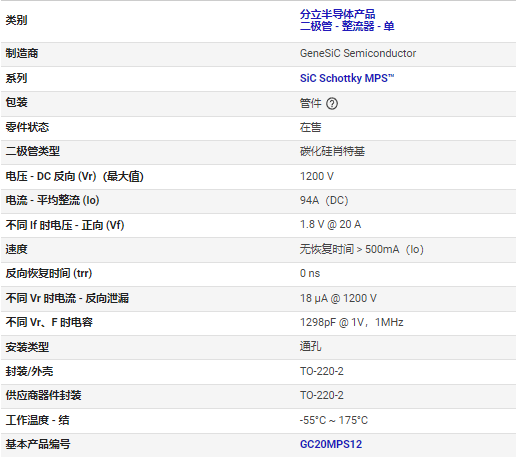Click the 1298pF @ 1V, 1MHz value
This screenshot has width=516, height=457.
coord(351,322)
